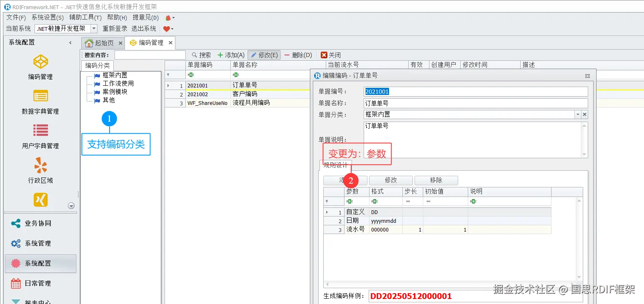The height and width of the screenshot is (304, 644).
Task: Click filter icon in 单据名称 column filter cell
Action: 236,75
